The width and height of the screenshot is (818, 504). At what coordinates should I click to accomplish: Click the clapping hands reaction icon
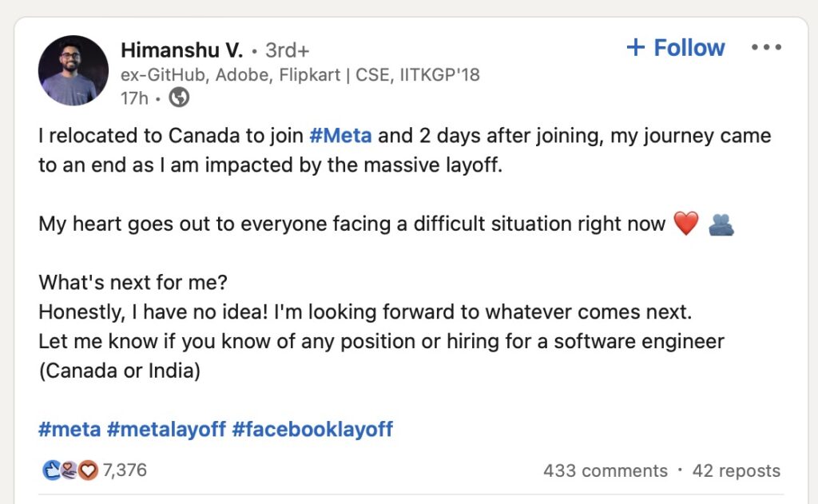pyautogui.click(x=51, y=470)
